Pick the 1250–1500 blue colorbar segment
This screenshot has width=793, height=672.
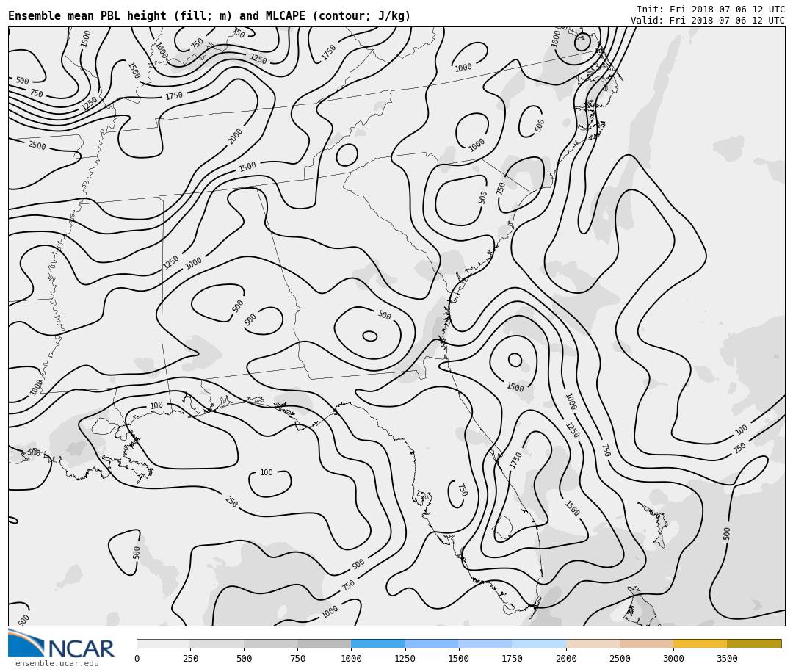pos(432,643)
